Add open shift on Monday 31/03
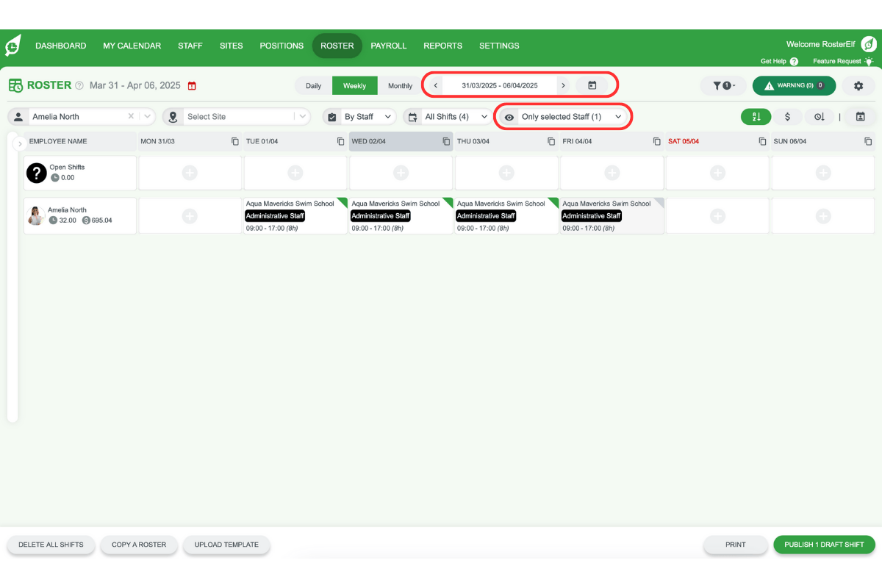Image resolution: width=882 pixels, height=588 pixels. [x=190, y=173]
